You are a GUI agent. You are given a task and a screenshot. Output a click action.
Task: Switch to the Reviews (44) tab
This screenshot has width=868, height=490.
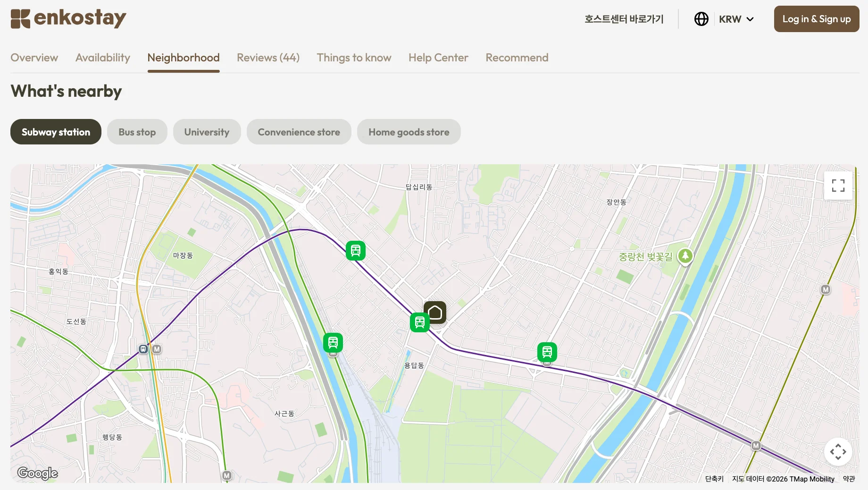click(268, 58)
